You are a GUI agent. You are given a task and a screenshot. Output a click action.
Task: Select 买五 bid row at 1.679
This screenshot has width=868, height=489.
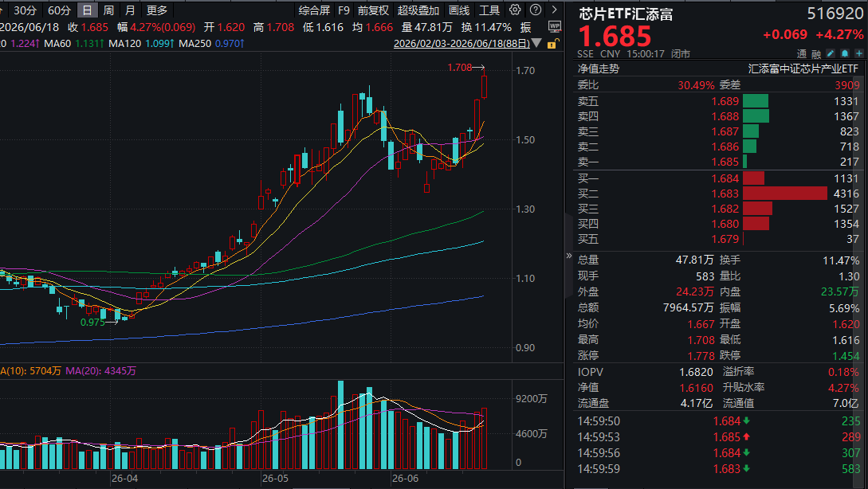(718, 239)
